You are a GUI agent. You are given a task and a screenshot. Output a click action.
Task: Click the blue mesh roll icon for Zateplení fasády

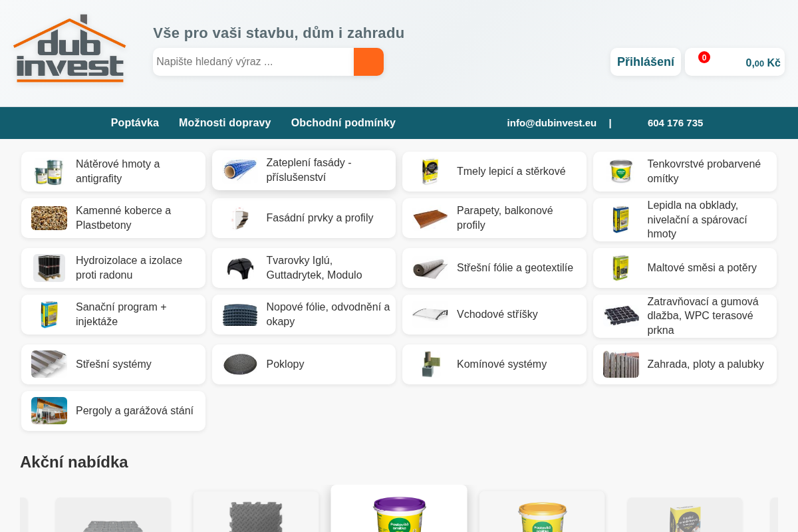pyautogui.click(x=240, y=170)
